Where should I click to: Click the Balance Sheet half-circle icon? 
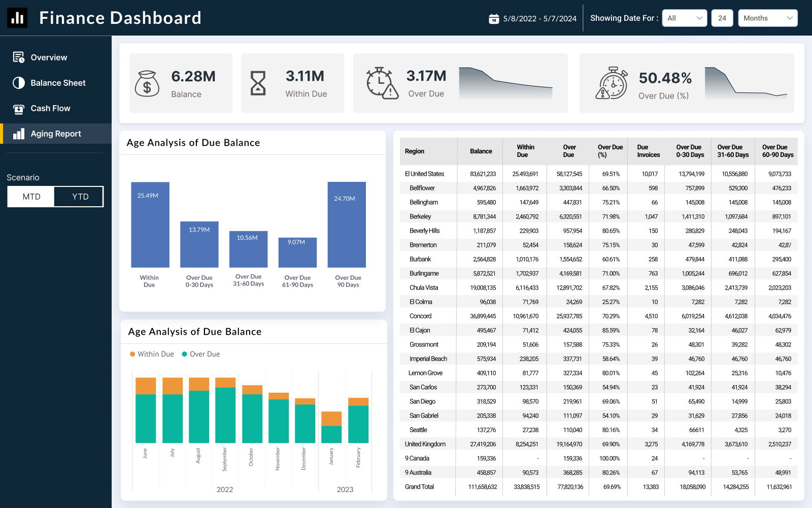coord(19,83)
